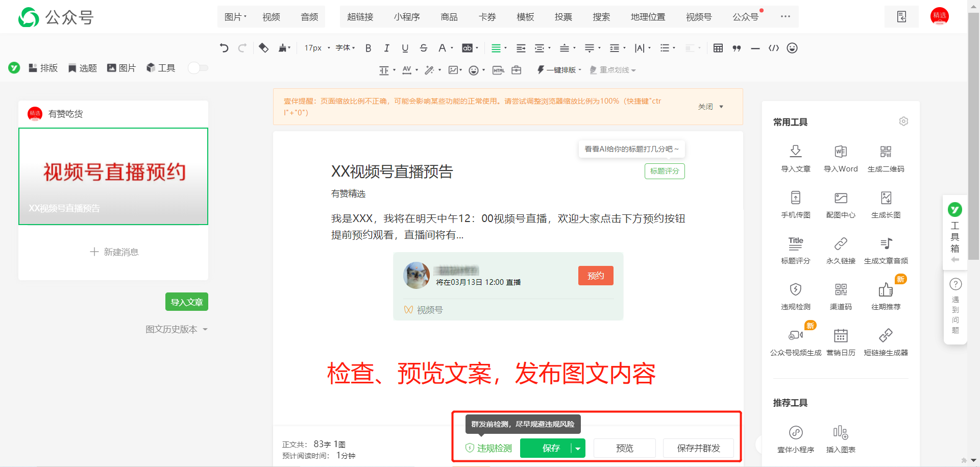Redo with the forward arrow icon
Viewport: 980px width, 467px height.
coord(242,48)
